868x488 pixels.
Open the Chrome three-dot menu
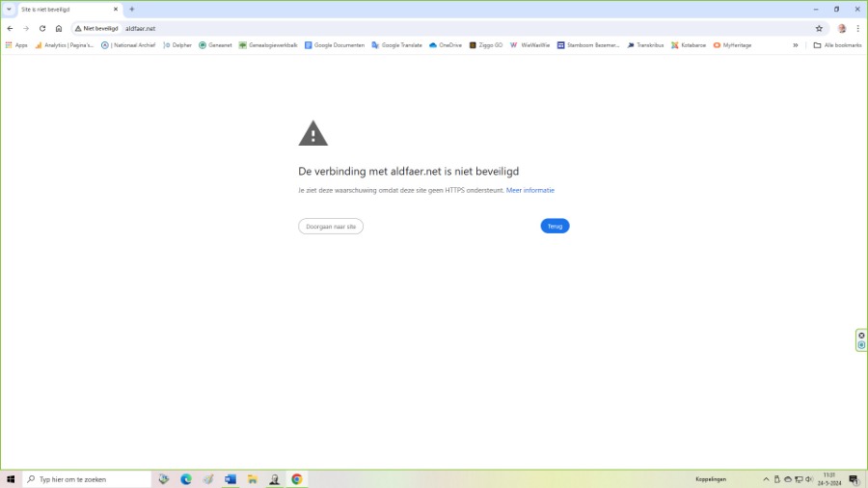click(857, 29)
